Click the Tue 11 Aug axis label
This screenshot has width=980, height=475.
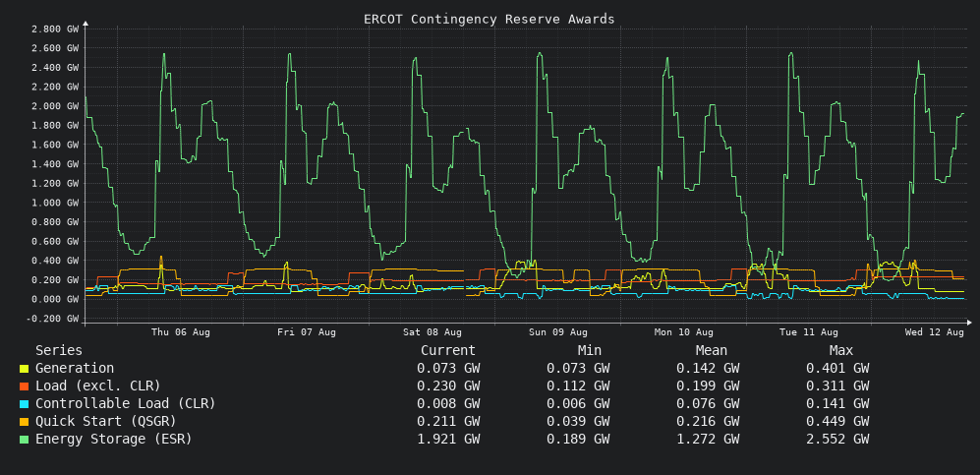[809, 332]
